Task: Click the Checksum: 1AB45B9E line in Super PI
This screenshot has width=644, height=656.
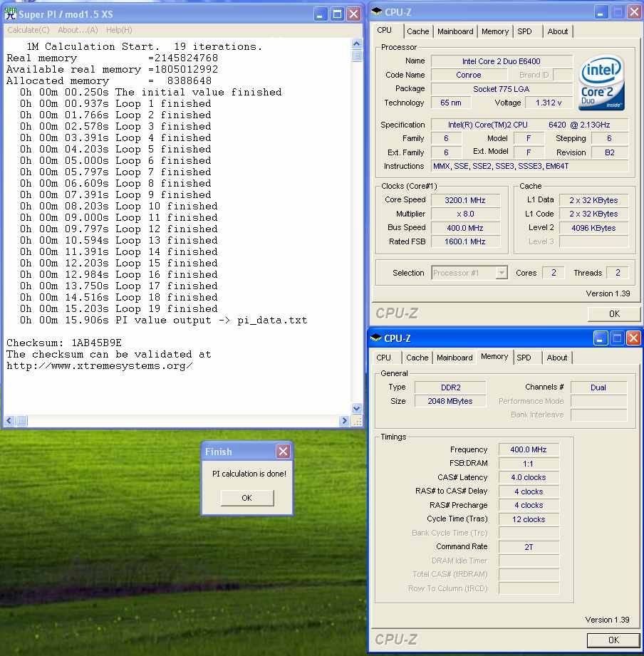Action: (64, 343)
